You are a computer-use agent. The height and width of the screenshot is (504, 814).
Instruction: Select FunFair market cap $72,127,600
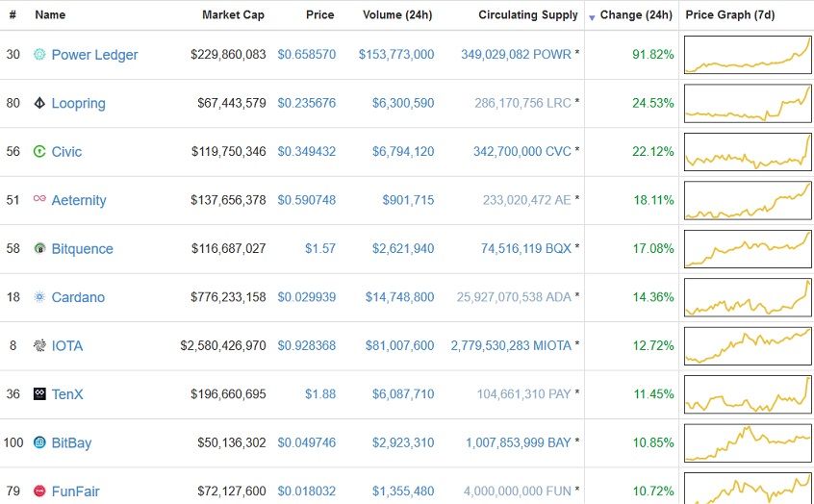232,491
